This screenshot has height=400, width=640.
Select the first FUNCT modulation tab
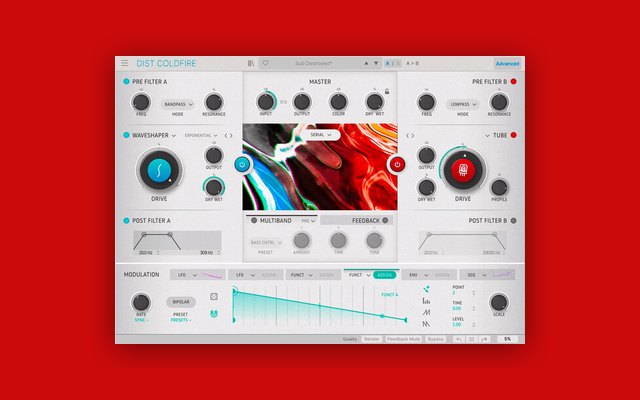[313, 275]
